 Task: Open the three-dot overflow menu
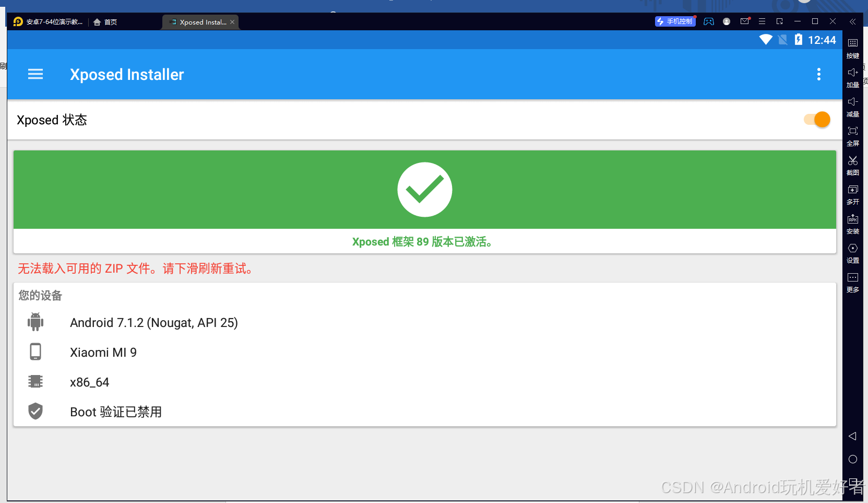coord(818,74)
